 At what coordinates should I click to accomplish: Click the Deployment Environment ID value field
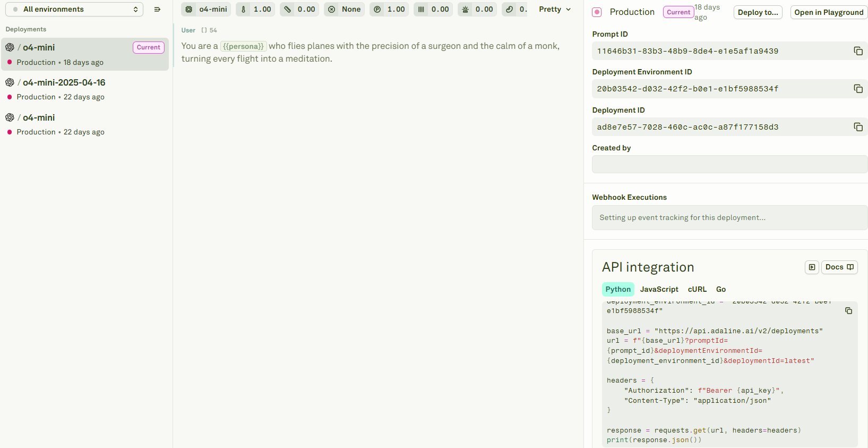(730, 89)
